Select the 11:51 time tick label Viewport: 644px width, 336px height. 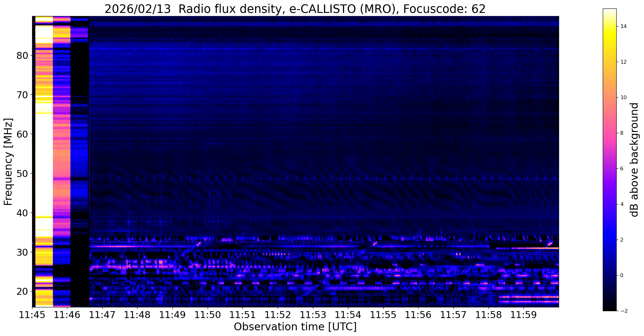click(x=243, y=315)
